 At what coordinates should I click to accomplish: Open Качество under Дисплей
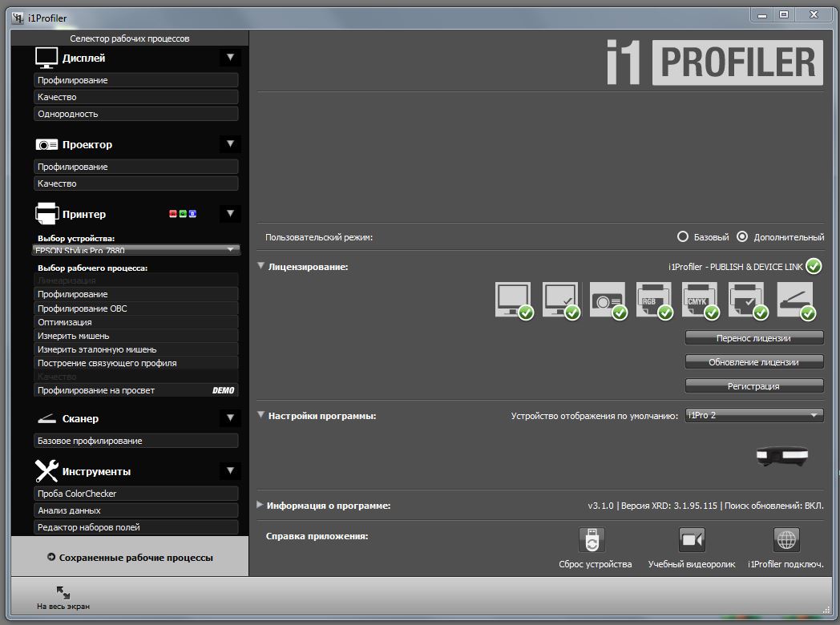pos(136,97)
